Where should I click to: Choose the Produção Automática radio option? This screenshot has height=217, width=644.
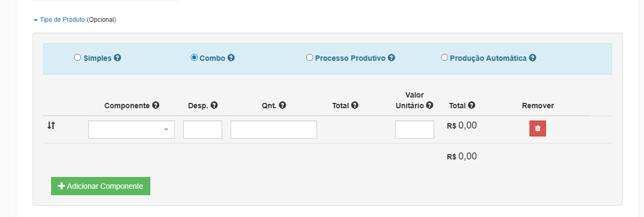click(444, 57)
